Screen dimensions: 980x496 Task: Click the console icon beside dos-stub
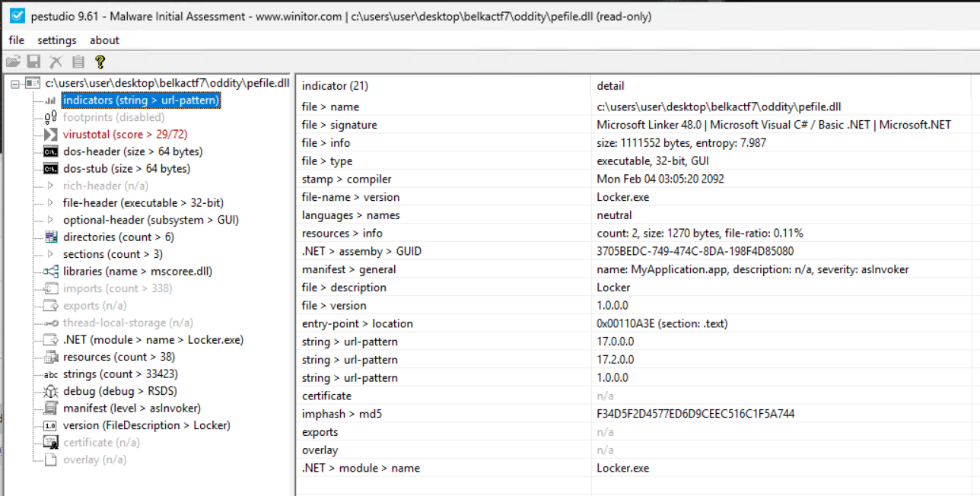point(50,169)
